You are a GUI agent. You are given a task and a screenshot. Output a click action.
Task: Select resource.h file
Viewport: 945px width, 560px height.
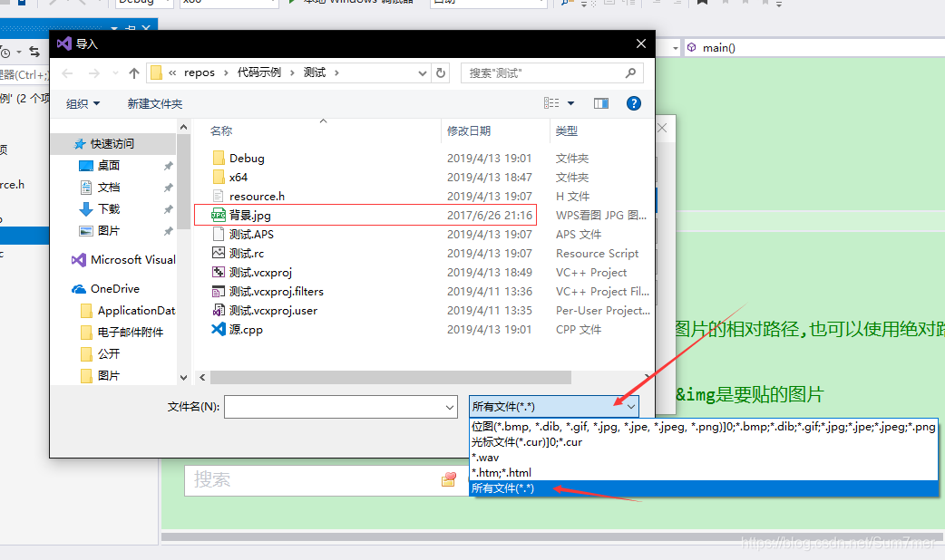point(257,197)
